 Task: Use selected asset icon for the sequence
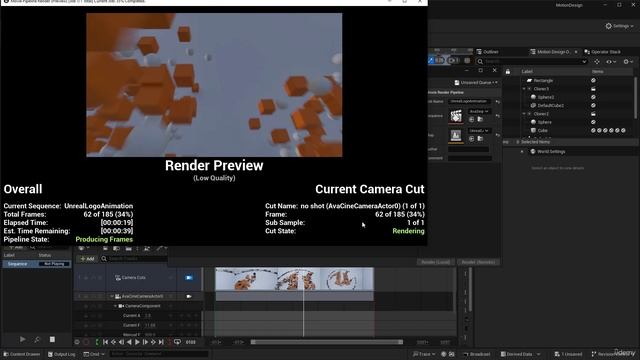point(471,119)
